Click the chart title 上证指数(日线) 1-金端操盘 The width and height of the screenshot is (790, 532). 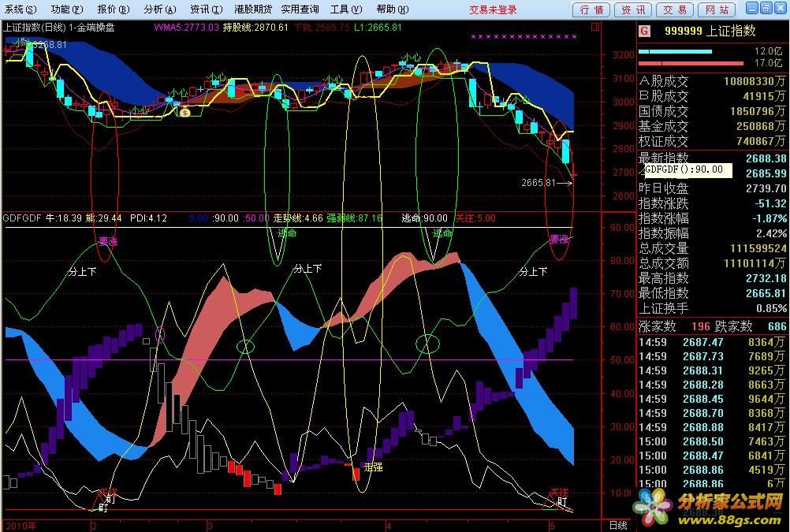click(59, 28)
